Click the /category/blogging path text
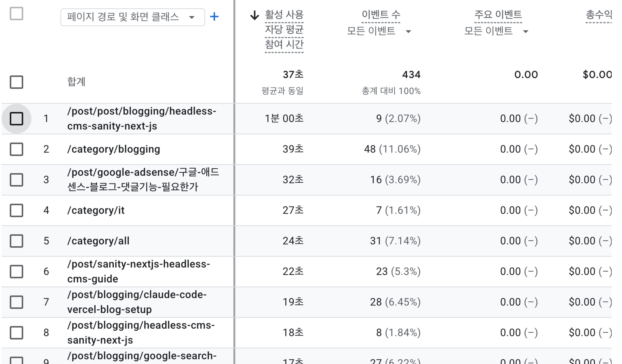Screen dimensions: 622x364 coord(114,149)
